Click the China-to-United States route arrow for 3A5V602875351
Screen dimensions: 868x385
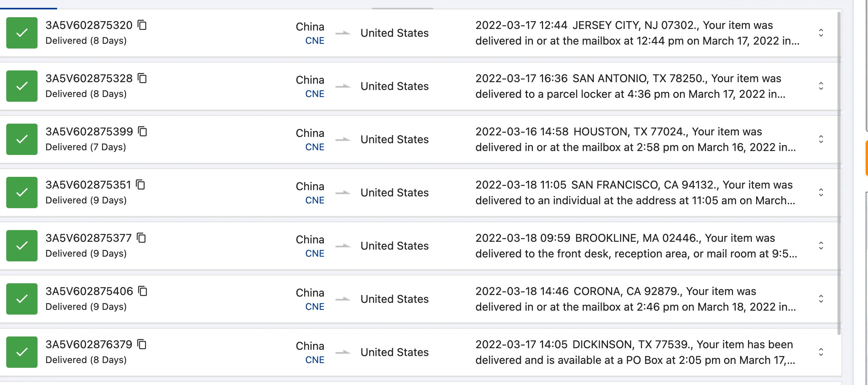tap(343, 192)
